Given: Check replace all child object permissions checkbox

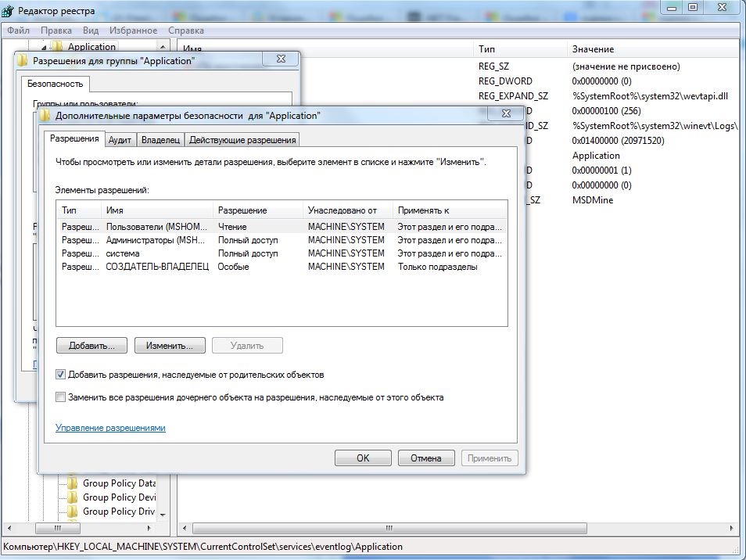Looking at the screenshot, I should pyautogui.click(x=60, y=397).
